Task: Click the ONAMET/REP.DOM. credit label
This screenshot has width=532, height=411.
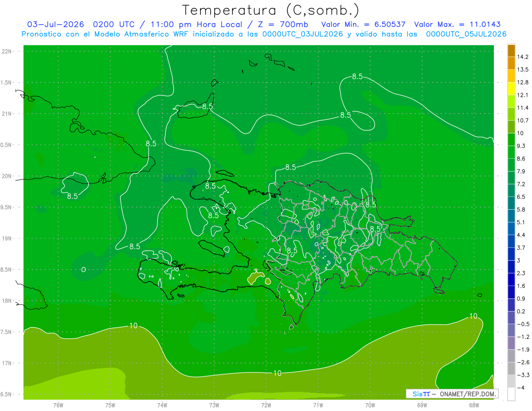Action: tap(468, 394)
